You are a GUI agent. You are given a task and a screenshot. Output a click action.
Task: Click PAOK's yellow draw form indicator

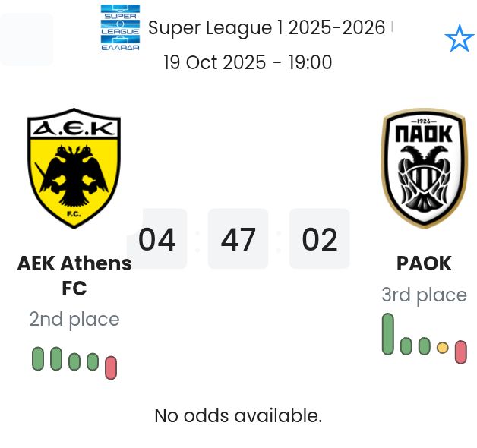(x=443, y=348)
